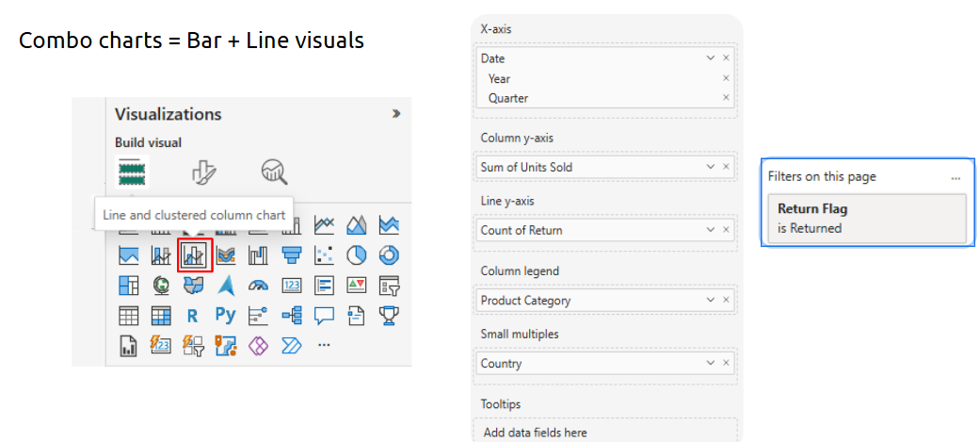Choose the Pie chart visual
This screenshot has width=980, height=442.
[356, 255]
